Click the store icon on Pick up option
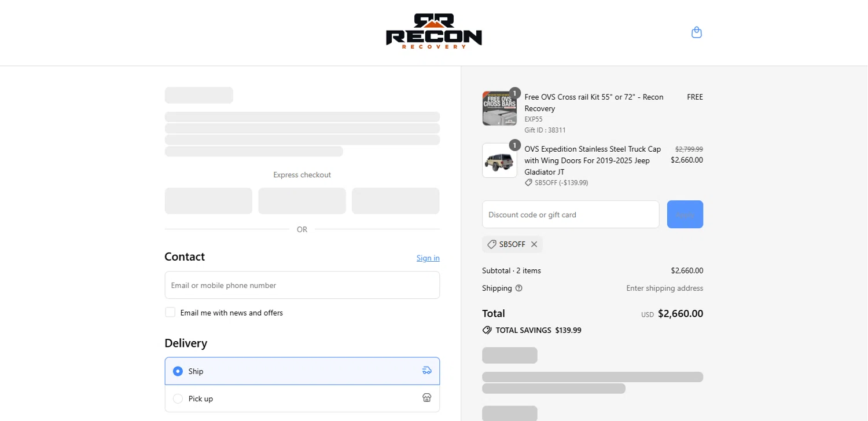The width and height of the screenshot is (868, 421). click(x=427, y=398)
